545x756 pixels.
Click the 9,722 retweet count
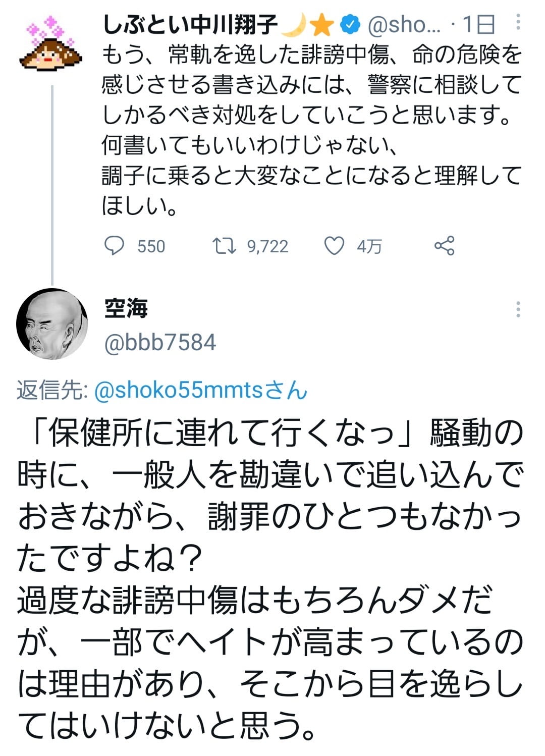click(x=267, y=246)
